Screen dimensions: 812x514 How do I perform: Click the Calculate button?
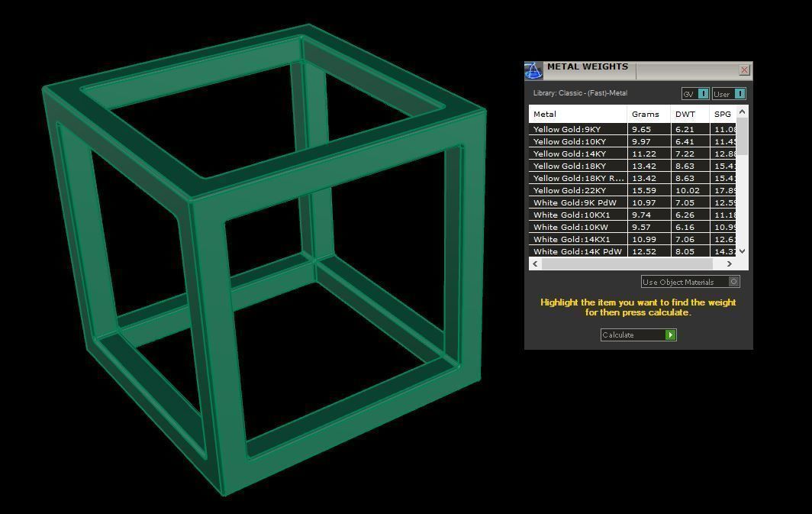(x=639, y=335)
